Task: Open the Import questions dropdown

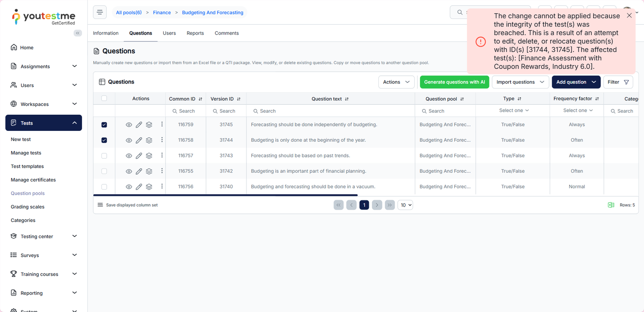Action: 520,82
